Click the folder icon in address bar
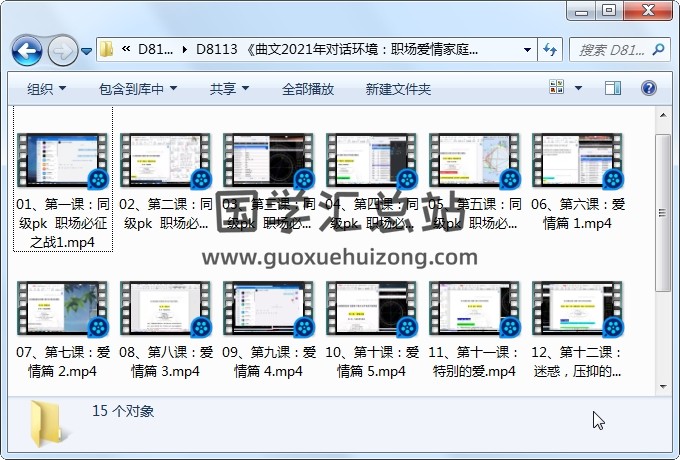 [x=107, y=49]
